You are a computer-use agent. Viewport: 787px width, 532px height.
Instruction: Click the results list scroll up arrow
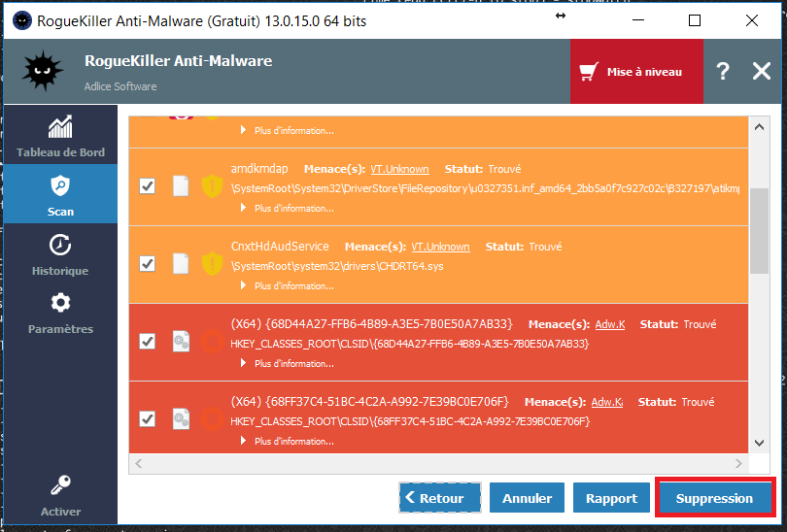[x=760, y=127]
